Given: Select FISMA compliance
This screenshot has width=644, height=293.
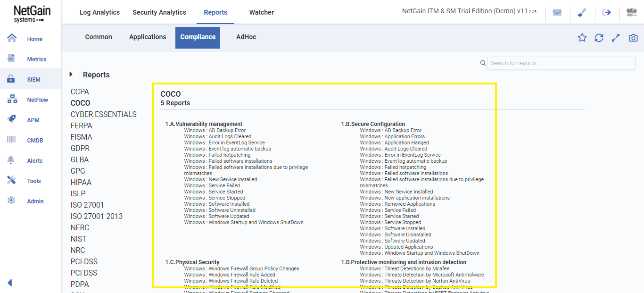Looking at the screenshot, I should coord(82,137).
